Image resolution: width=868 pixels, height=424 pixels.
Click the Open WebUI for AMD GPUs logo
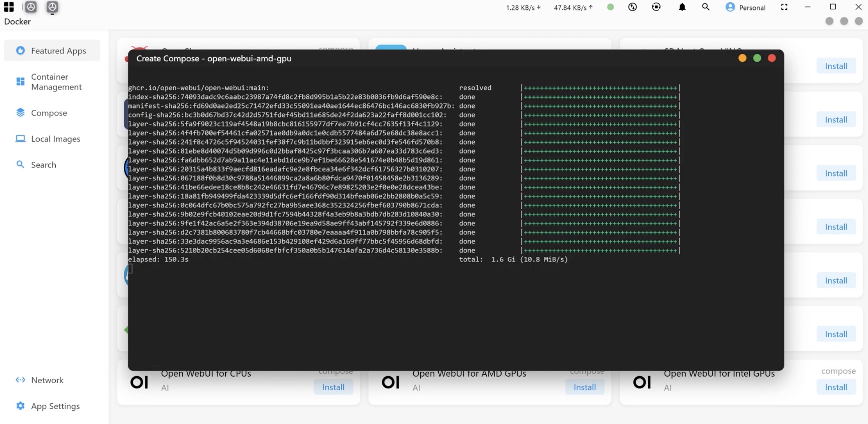click(390, 382)
